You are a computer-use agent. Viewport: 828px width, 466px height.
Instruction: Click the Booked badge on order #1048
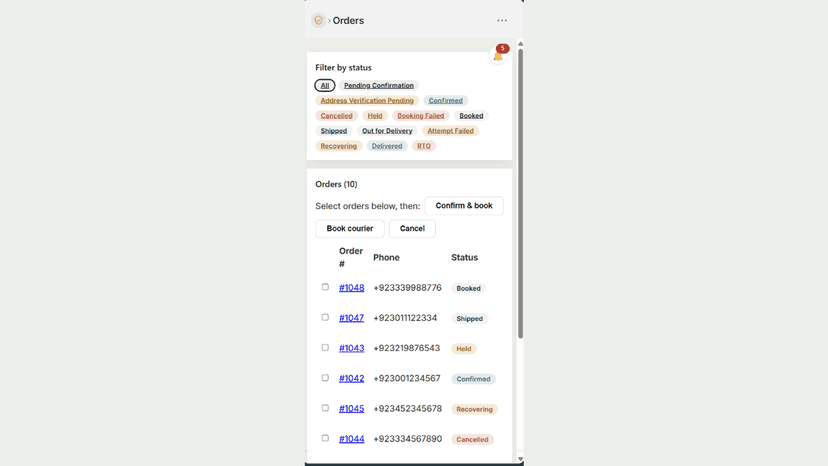[468, 288]
